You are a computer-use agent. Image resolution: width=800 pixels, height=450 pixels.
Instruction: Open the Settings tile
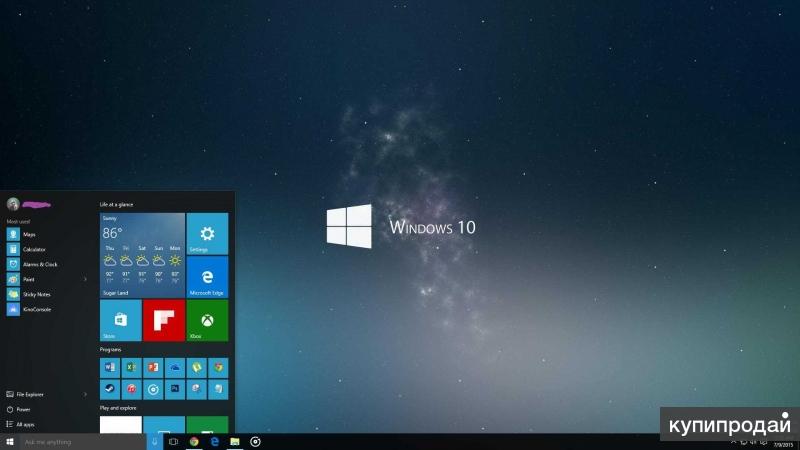[207, 234]
